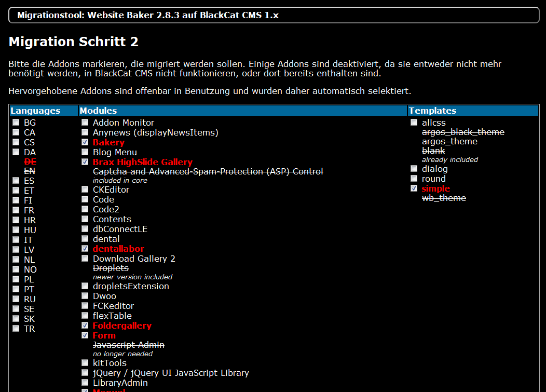The height and width of the screenshot is (392, 546).
Task: Tick the SE language checkbox
Action: [x=16, y=309]
